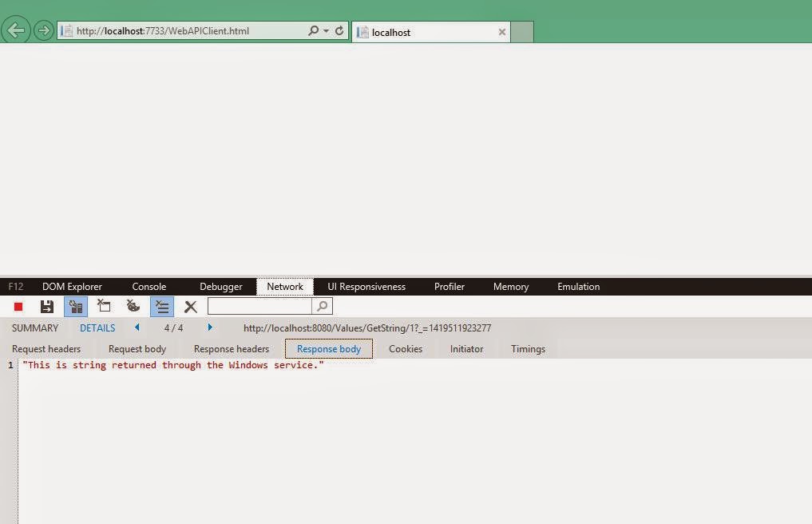Click the response string on line 1

(173, 365)
